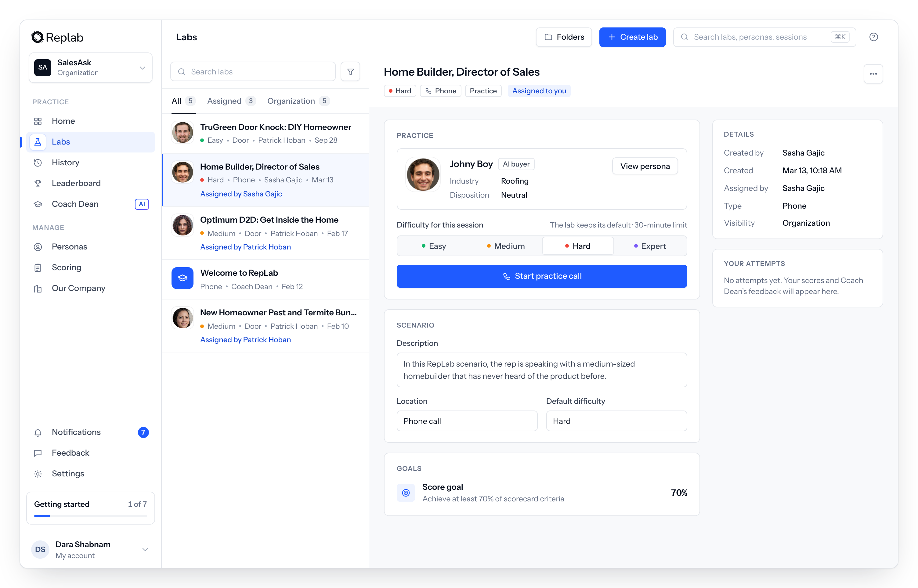Click View persona button
This screenshot has width=918, height=588.
tap(645, 166)
